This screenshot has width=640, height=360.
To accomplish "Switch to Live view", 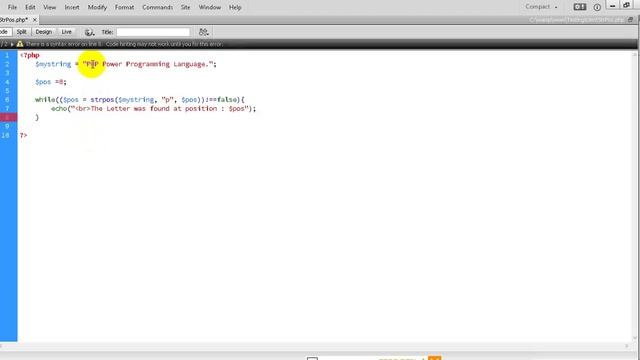I will pos(67,32).
